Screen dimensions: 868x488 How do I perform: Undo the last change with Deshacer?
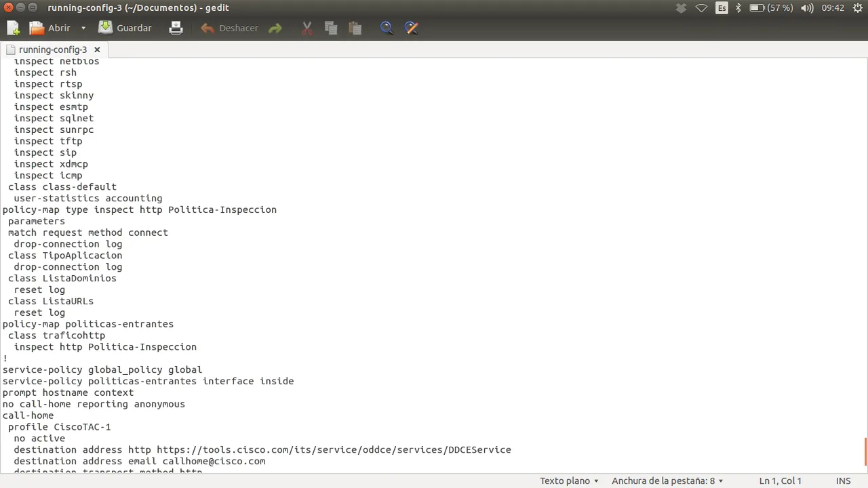(229, 28)
